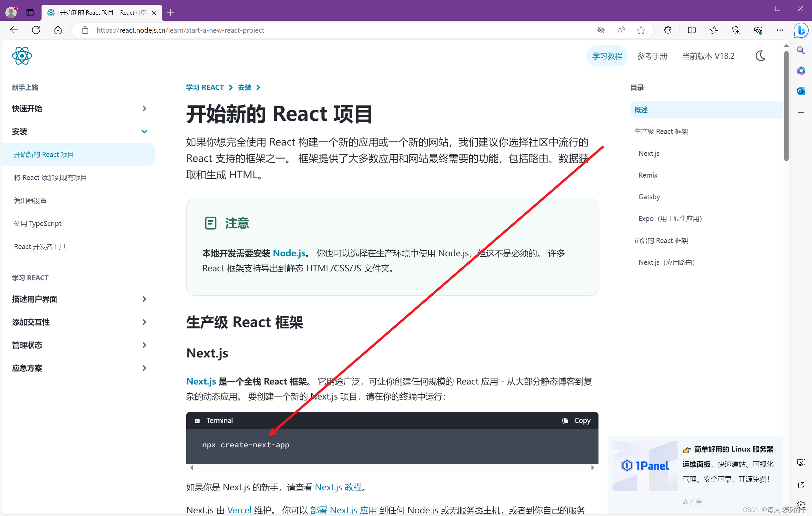The height and width of the screenshot is (516, 812).
Task: Open link in external window icon
Action: (x=801, y=485)
